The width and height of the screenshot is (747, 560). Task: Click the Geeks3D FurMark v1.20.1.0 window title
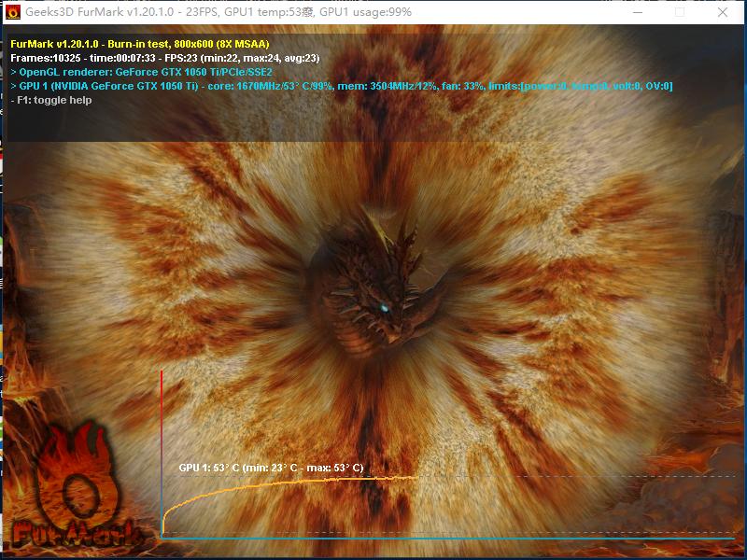218,12
